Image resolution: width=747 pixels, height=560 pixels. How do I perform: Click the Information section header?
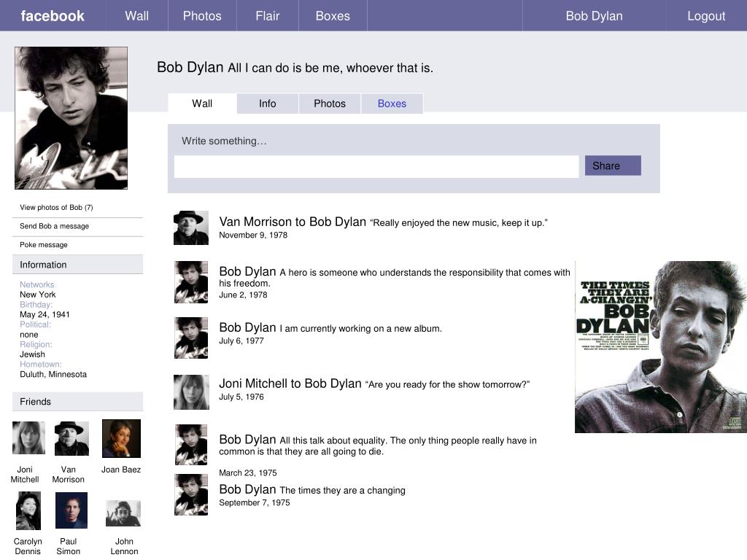77,265
